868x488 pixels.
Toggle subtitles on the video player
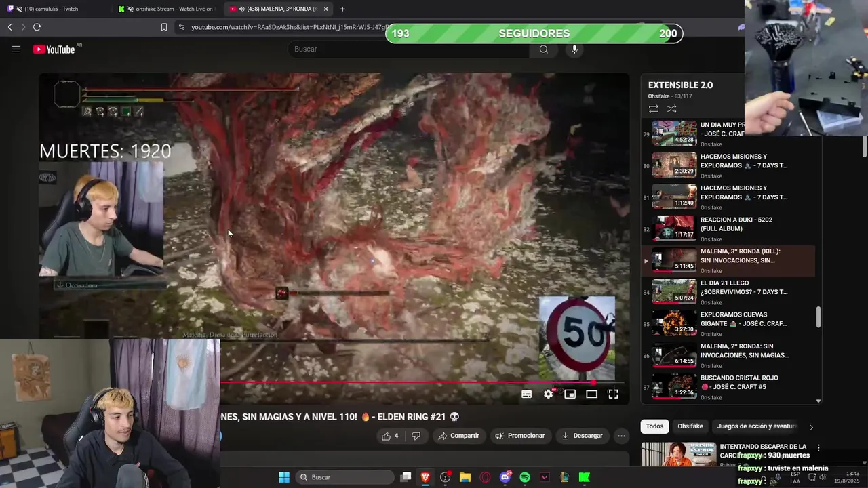tap(526, 394)
